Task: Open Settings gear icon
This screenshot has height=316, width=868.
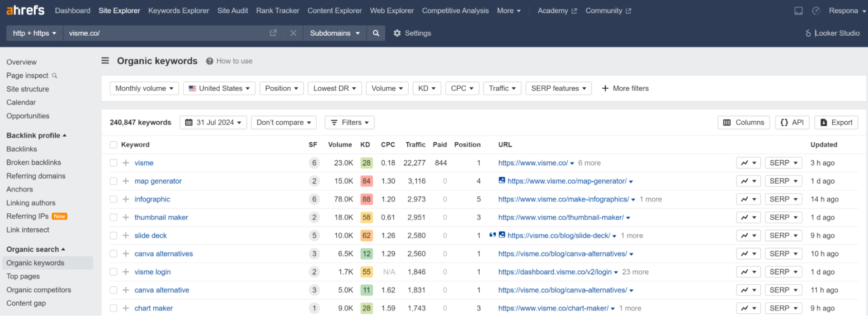Action: [x=397, y=33]
